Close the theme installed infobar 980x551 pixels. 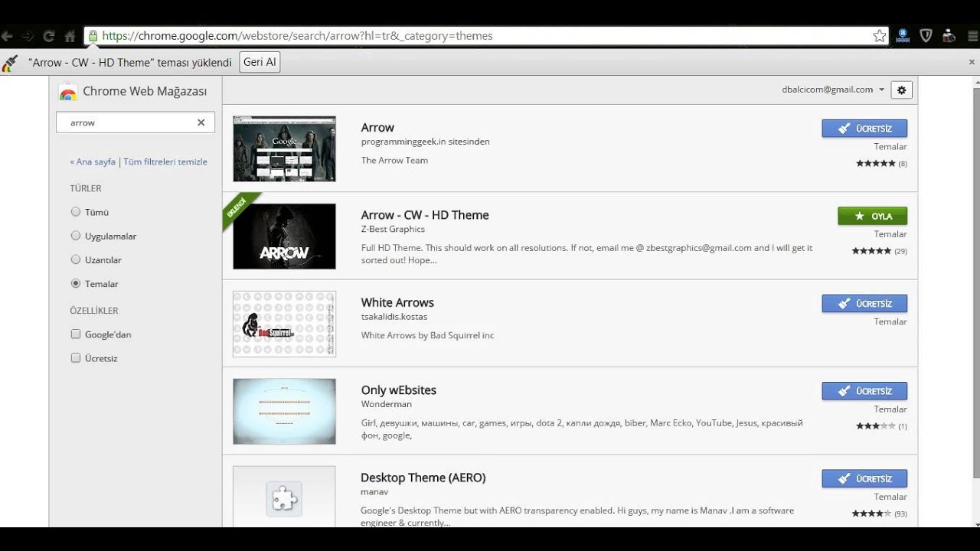[x=971, y=62]
